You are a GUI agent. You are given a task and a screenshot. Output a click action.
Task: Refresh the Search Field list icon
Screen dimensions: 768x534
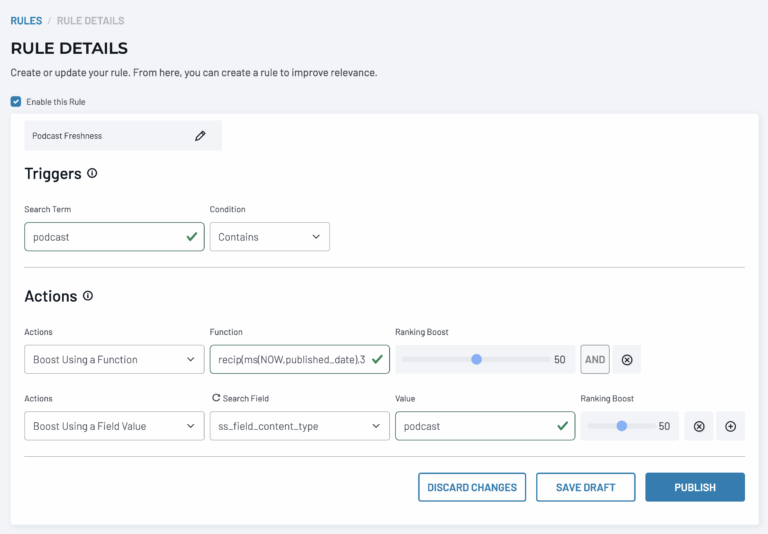pyautogui.click(x=216, y=398)
